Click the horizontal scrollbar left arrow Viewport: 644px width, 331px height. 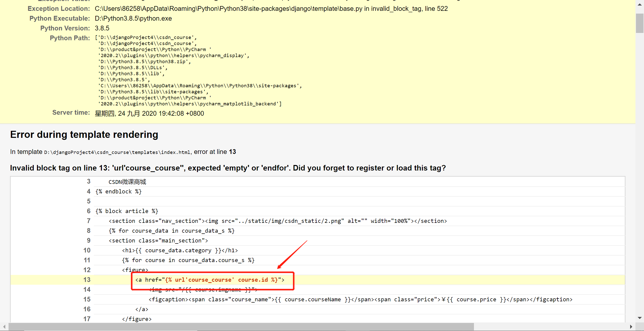click(x=4, y=326)
